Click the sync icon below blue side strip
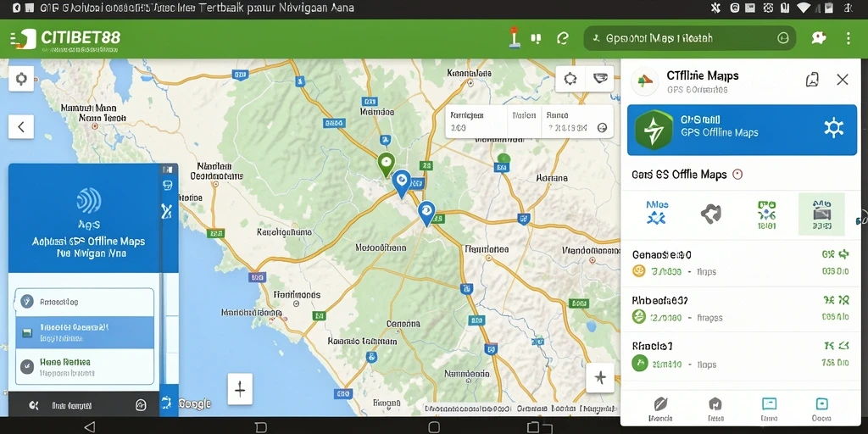This screenshot has height=434, width=868. click(x=167, y=402)
